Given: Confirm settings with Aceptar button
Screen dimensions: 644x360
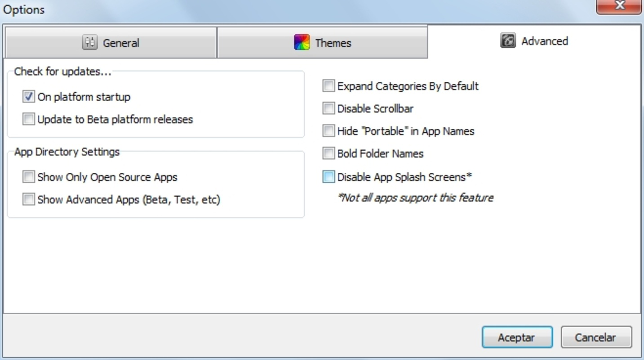Looking at the screenshot, I should (x=517, y=337).
